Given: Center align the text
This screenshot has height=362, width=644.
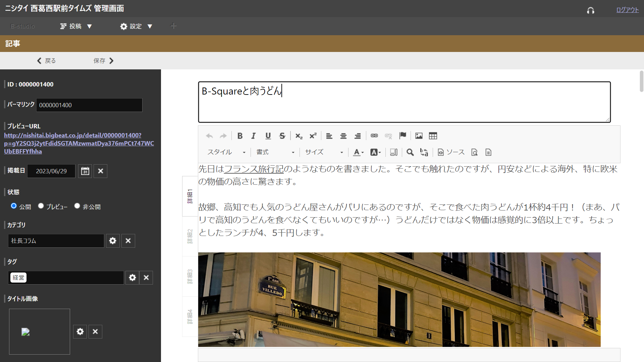Looking at the screenshot, I should 343,136.
